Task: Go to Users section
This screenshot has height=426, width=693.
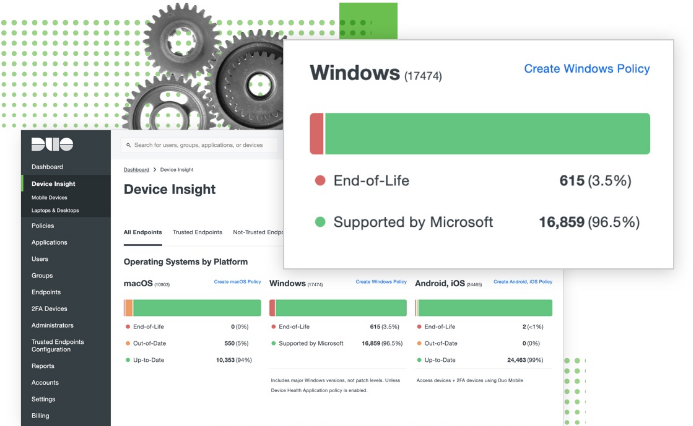Action: 40,259
